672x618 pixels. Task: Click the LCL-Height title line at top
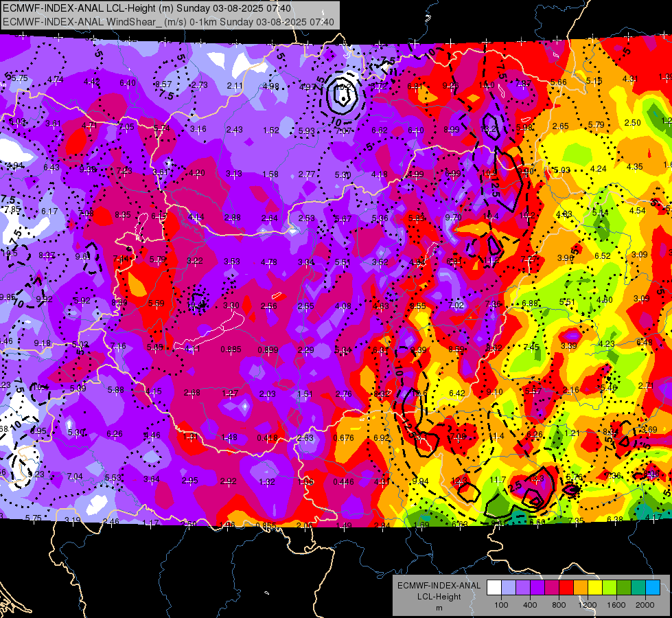pyautogui.click(x=147, y=8)
